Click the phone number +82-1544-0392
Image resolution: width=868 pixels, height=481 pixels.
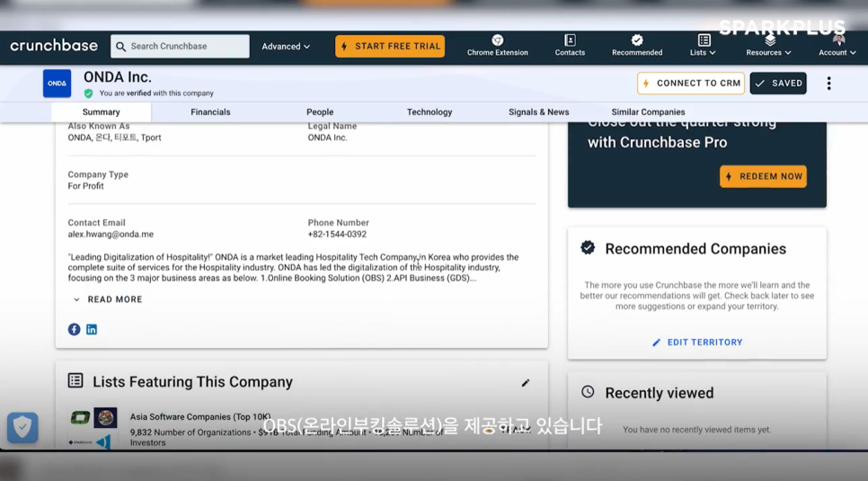pos(337,235)
